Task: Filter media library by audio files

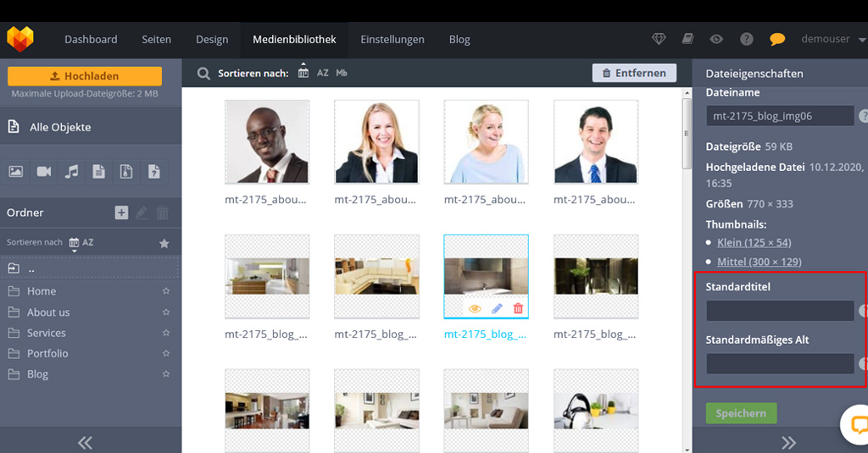Action: click(x=72, y=172)
